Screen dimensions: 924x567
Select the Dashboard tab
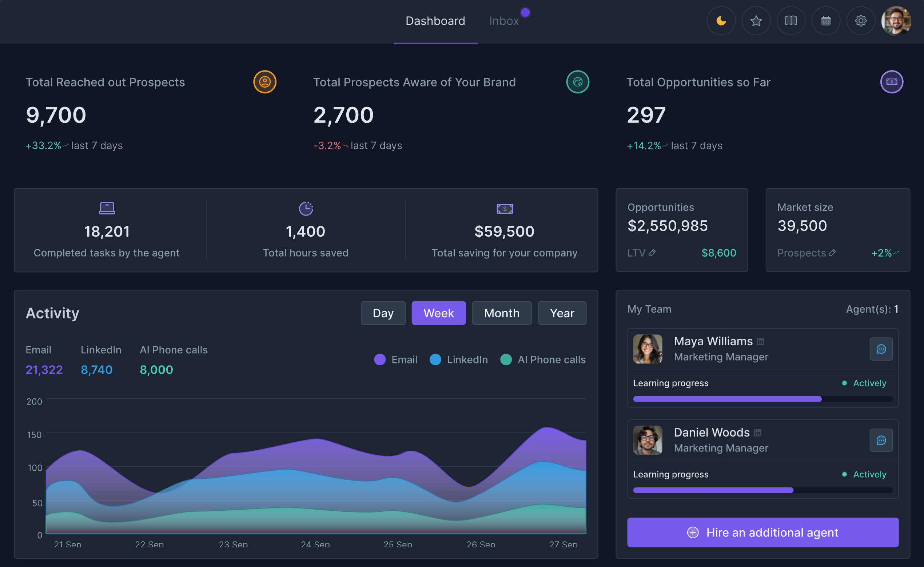pyautogui.click(x=435, y=21)
